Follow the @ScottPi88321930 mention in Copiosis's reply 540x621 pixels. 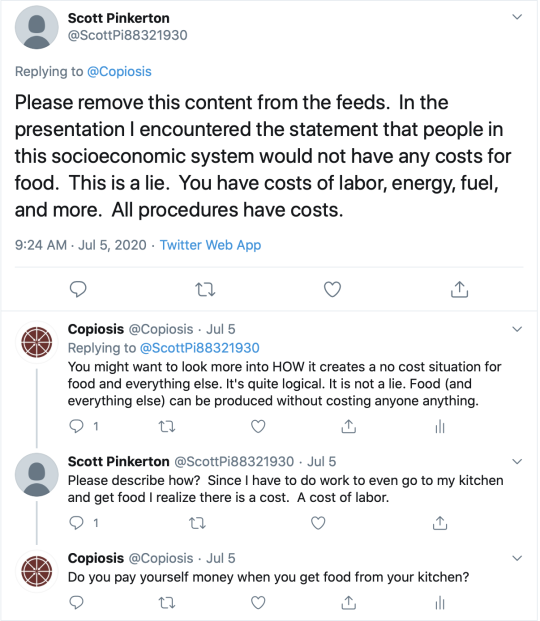click(200, 348)
